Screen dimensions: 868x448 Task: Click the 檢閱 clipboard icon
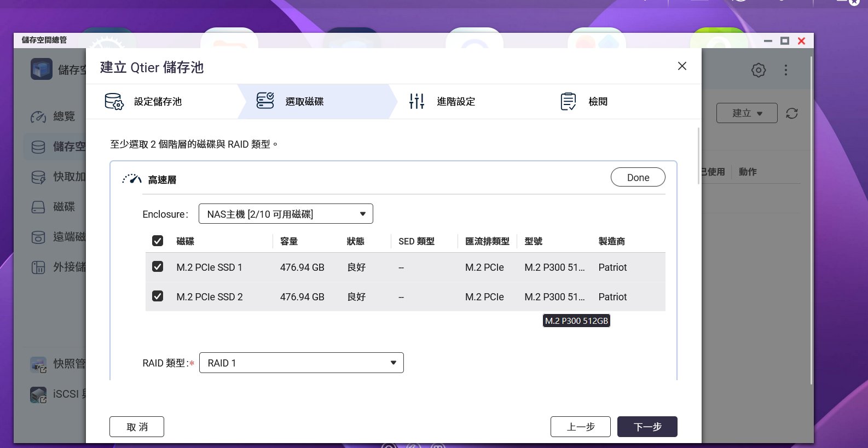(568, 101)
